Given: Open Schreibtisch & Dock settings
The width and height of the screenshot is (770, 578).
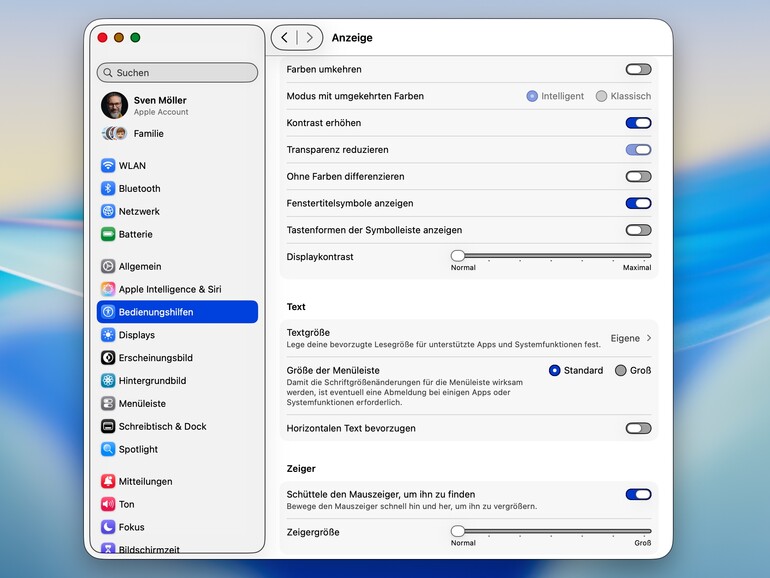Looking at the screenshot, I should [x=177, y=426].
